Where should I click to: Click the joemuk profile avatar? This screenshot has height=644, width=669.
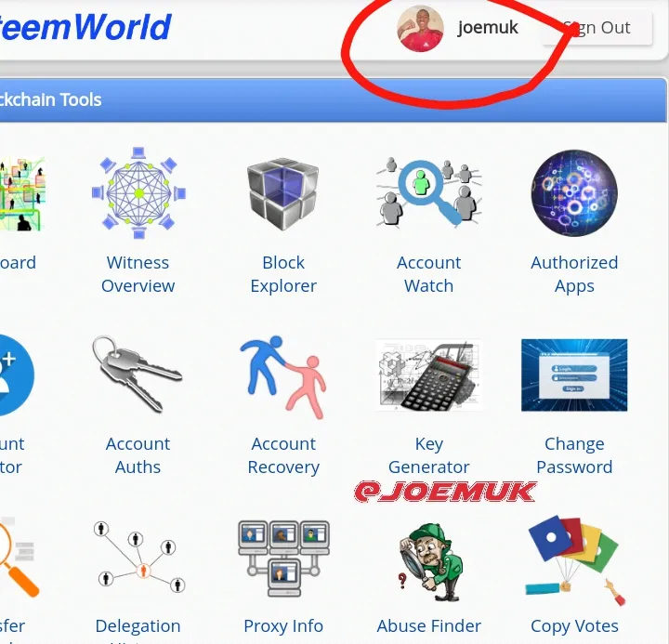pyautogui.click(x=420, y=29)
